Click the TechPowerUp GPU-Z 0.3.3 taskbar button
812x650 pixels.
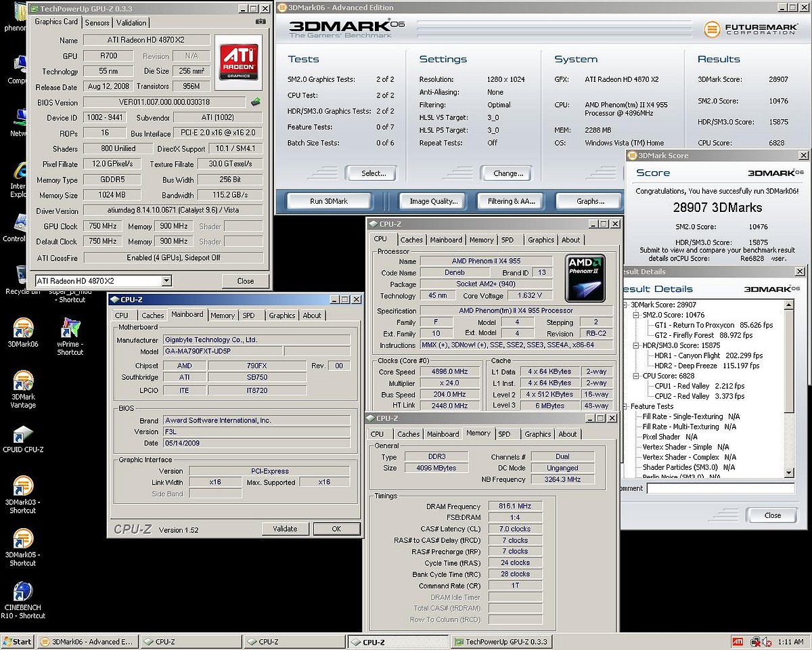tap(501, 642)
